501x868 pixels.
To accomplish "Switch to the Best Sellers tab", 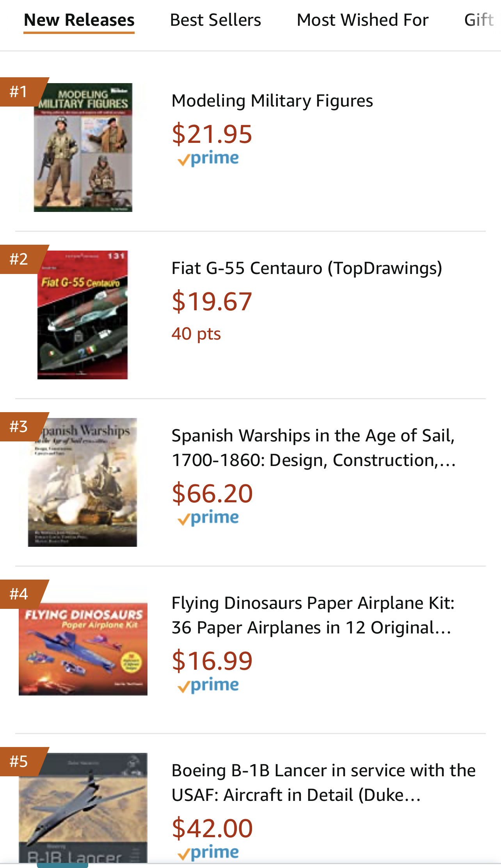I will pyautogui.click(x=215, y=20).
